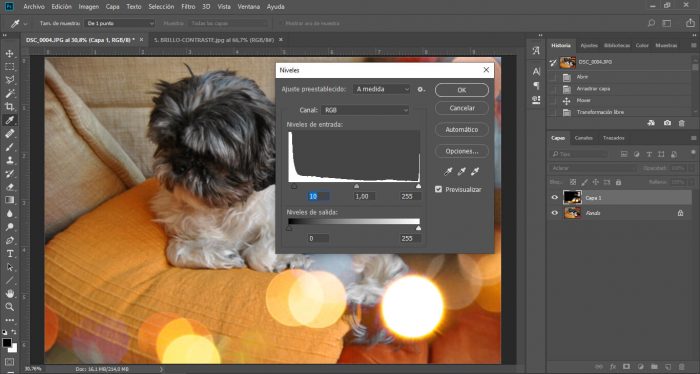This screenshot has height=374, width=700.
Task: Click Cancelar in Niveles dialog
Action: click(462, 108)
